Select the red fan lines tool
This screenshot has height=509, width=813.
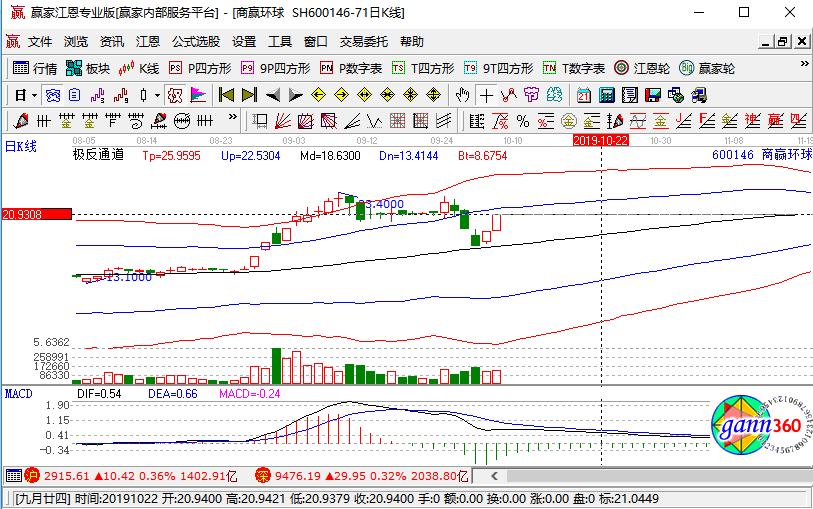[x=283, y=121]
